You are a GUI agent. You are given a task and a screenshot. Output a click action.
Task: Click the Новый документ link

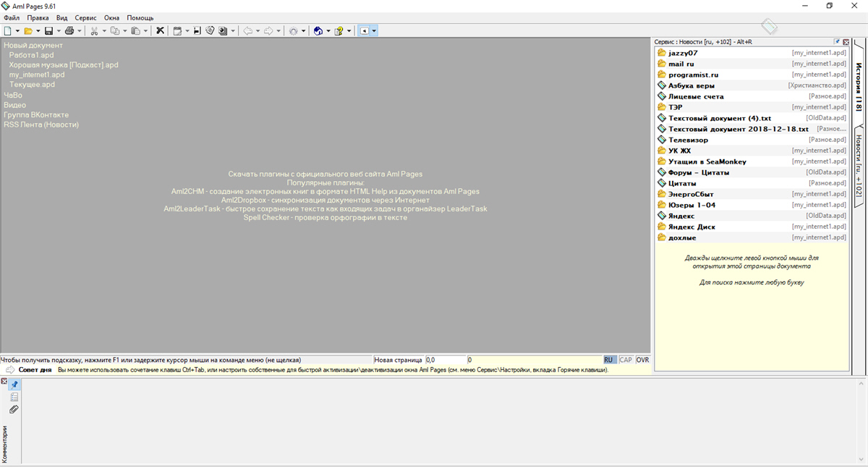[33, 46]
